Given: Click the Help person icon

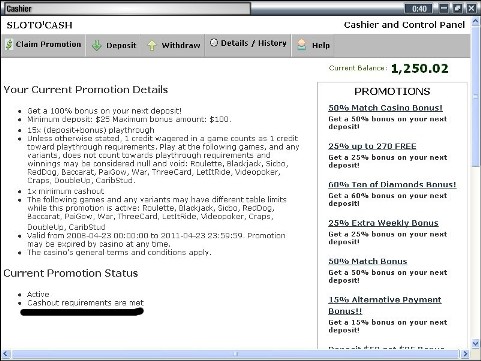Looking at the screenshot, I should 302,45.
